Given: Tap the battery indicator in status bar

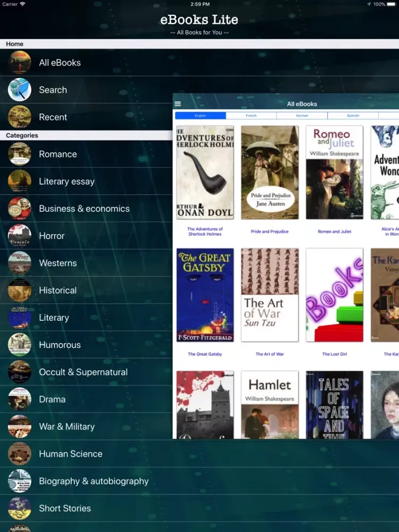Looking at the screenshot, I should [391, 4].
